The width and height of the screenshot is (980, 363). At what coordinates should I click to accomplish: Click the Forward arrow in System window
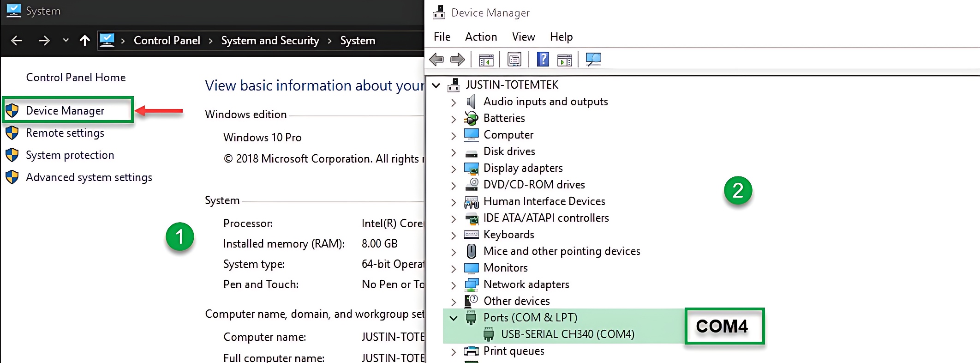(44, 41)
